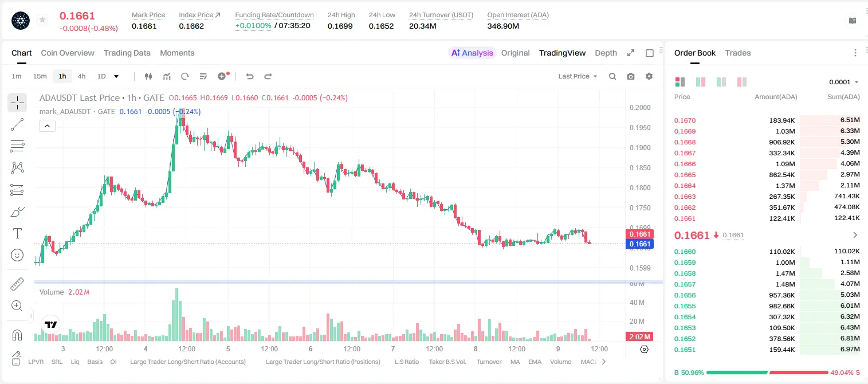
Task: Click ask price 0.1665 in order book
Action: (x=685, y=175)
